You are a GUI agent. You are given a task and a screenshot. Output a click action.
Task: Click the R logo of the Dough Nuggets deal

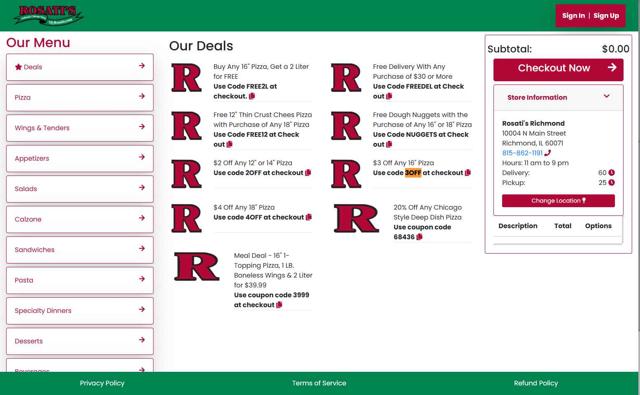346,126
